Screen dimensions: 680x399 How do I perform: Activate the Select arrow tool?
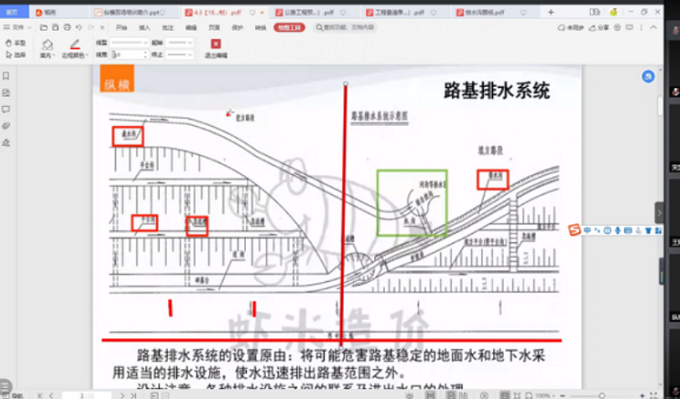click(16, 55)
